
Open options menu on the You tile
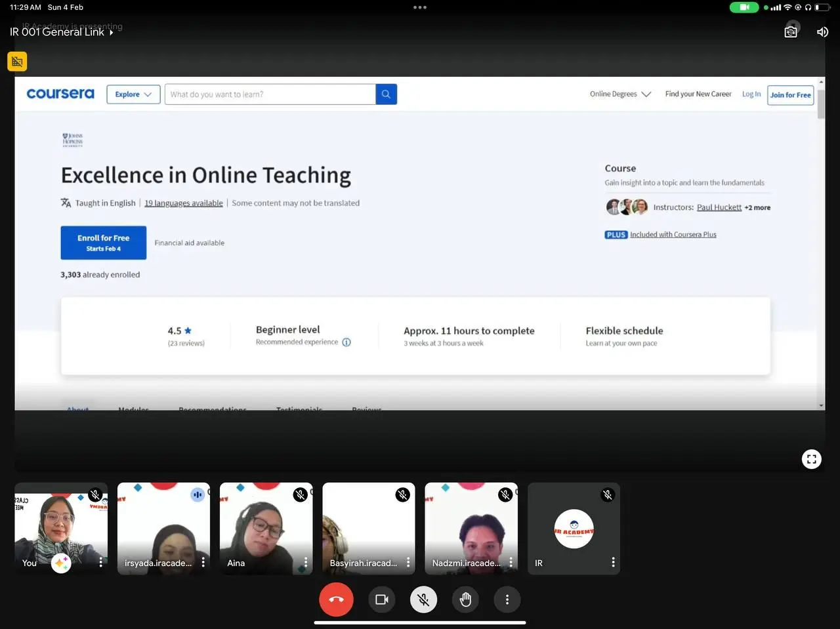coord(100,562)
